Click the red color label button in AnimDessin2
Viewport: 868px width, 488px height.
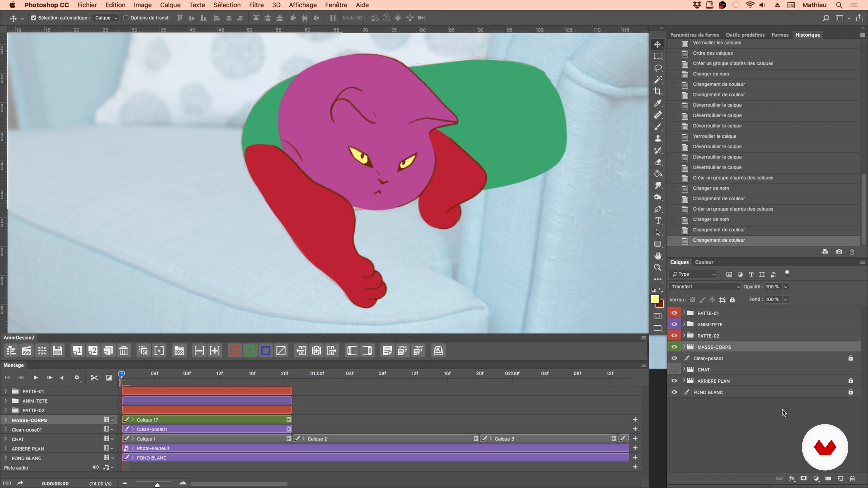tap(235, 351)
